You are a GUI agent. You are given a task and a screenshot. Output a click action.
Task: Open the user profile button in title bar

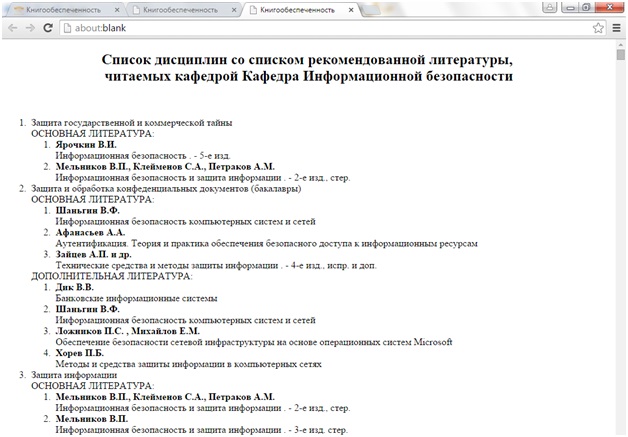tap(550, 7)
